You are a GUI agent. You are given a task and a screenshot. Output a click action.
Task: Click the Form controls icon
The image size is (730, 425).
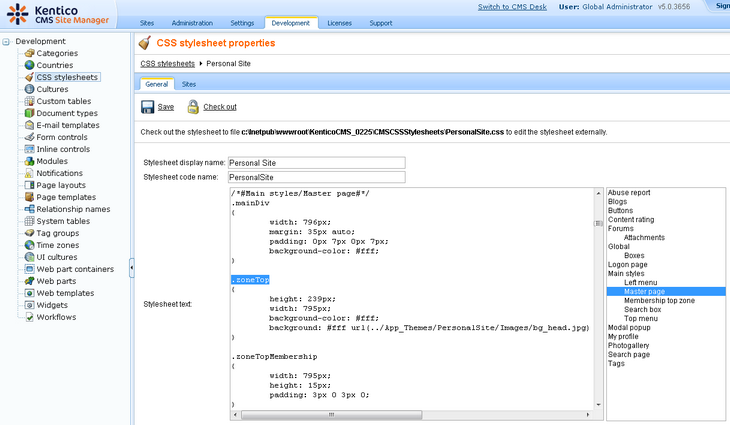tap(29, 137)
